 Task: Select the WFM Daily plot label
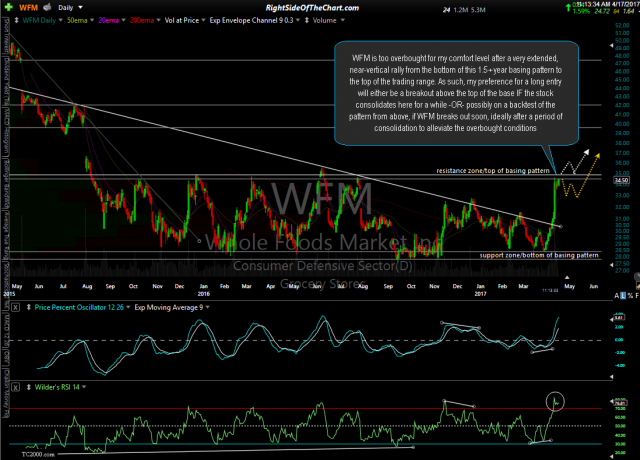pos(39,20)
